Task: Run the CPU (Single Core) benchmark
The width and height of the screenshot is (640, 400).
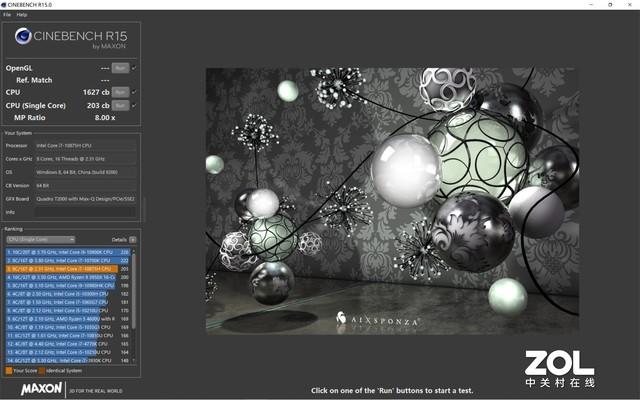Action: click(x=120, y=105)
